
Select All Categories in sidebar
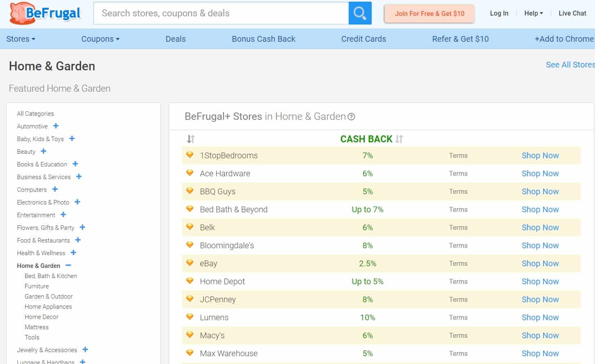[35, 113]
